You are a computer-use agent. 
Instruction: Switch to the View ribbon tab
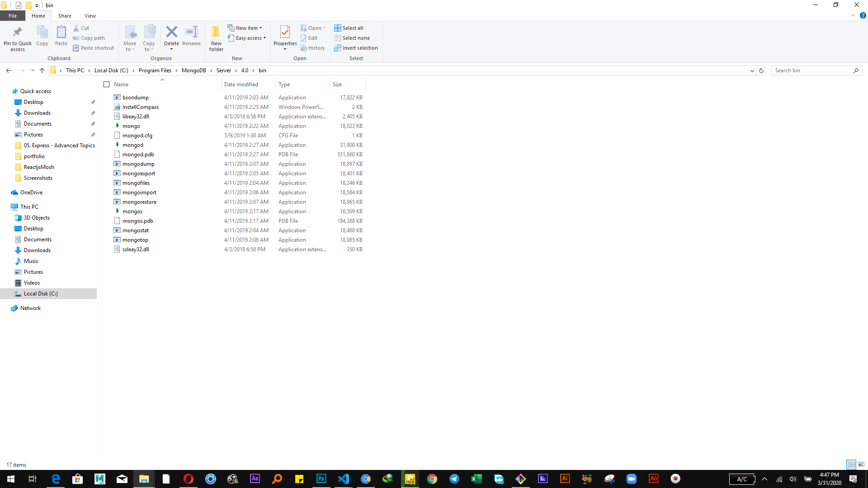point(90,16)
